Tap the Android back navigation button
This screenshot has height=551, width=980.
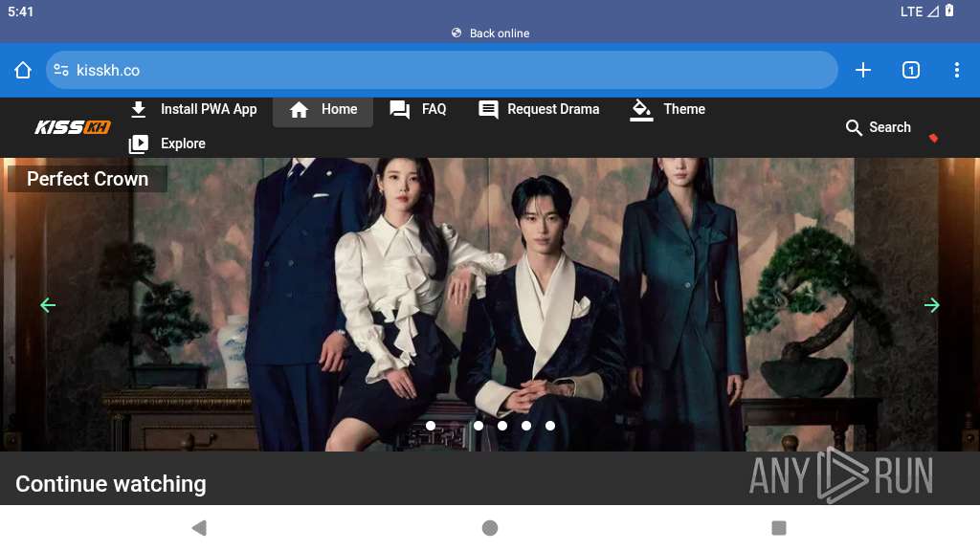[199, 528]
